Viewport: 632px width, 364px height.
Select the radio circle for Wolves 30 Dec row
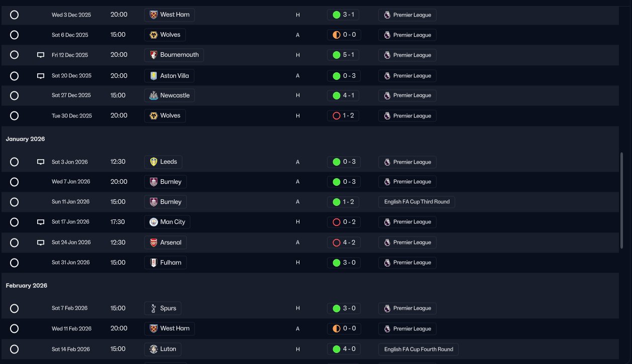[15, 115]
